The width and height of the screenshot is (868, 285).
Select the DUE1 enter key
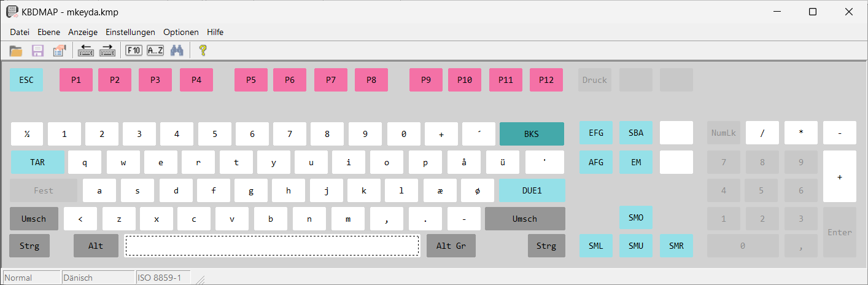tap(532, 190)
